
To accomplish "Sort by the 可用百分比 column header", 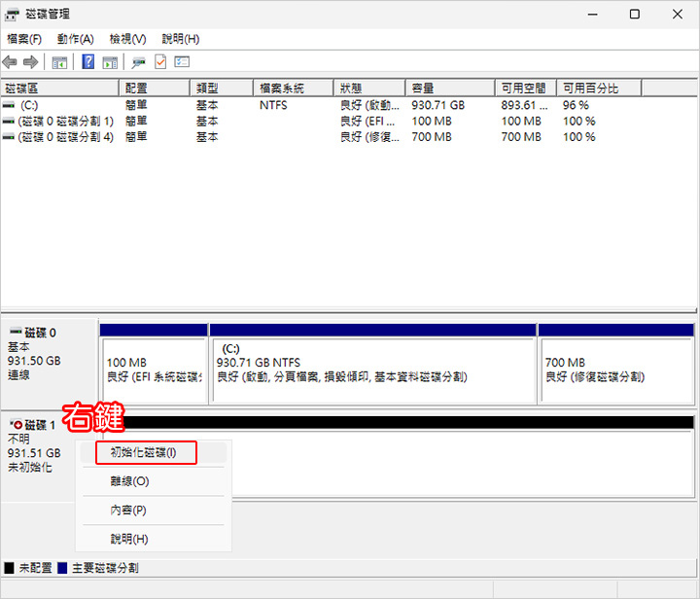I will [600, 88].
